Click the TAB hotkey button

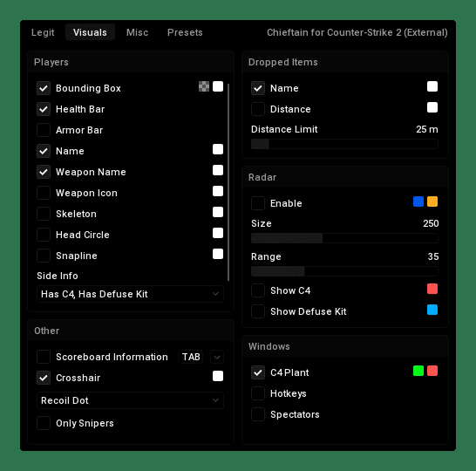coord(191,357)
